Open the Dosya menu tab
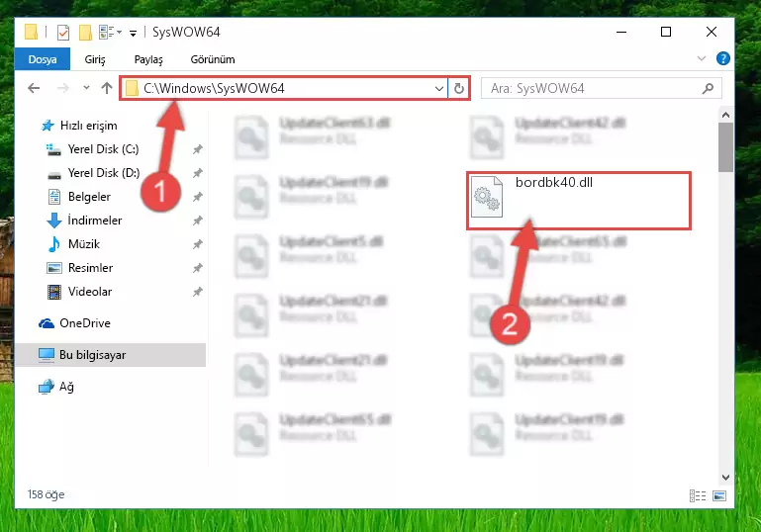 [43, 59]
